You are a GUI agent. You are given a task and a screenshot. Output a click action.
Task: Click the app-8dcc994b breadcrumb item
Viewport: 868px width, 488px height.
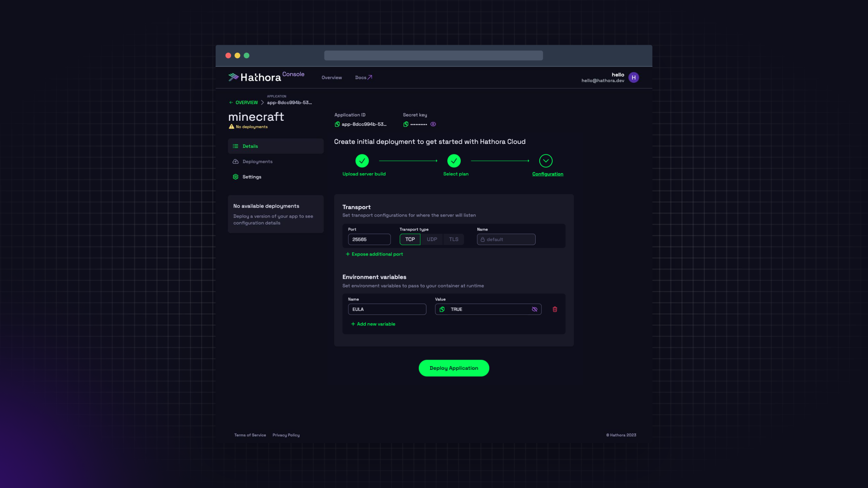pyautogui.click(x=289, y=103)
